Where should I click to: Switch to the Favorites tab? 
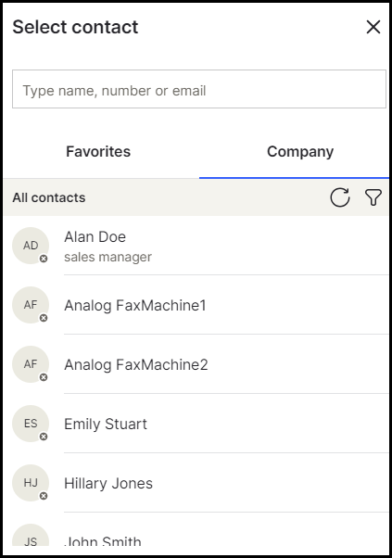(x=98, y=152)
